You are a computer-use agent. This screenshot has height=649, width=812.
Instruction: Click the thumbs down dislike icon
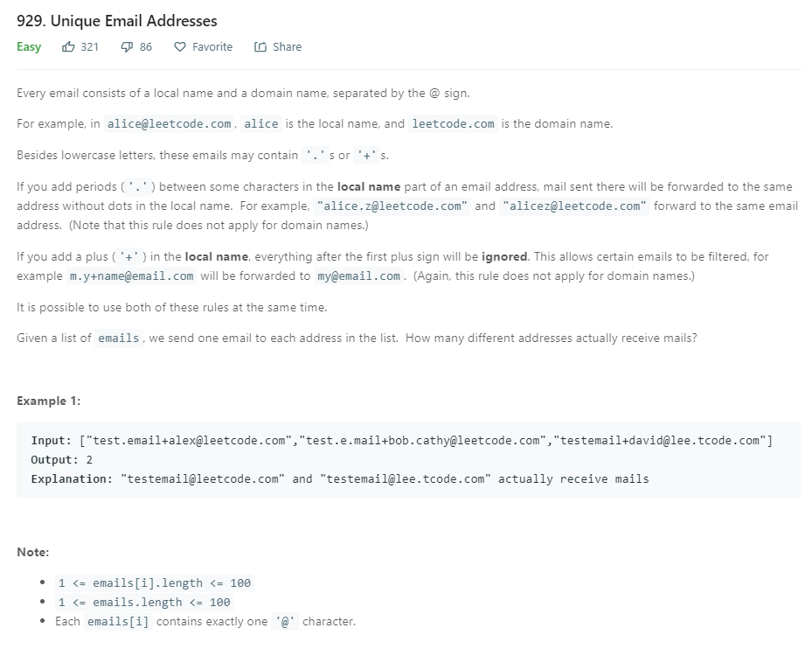point(126,47)
